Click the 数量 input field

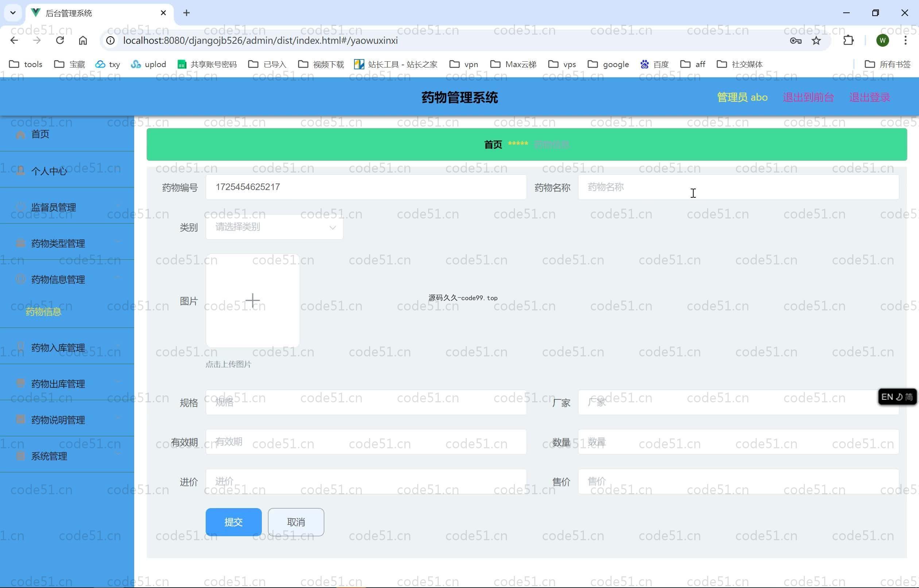[738, 442]
